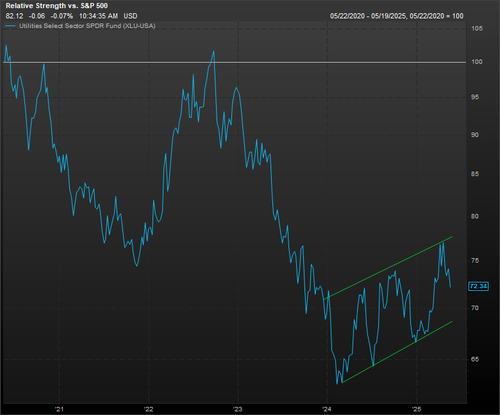Select the lower green channel trendline
500x415 pixels.
[397, 352]
